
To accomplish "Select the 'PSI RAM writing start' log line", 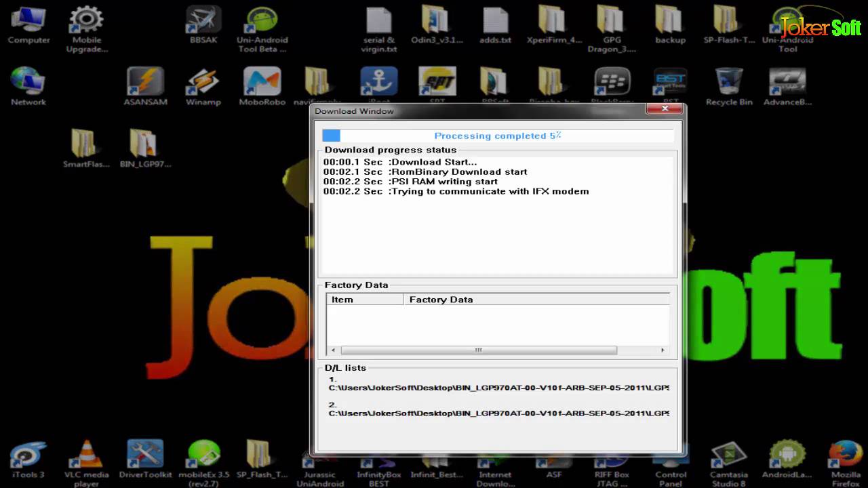I will coord(410,182).
